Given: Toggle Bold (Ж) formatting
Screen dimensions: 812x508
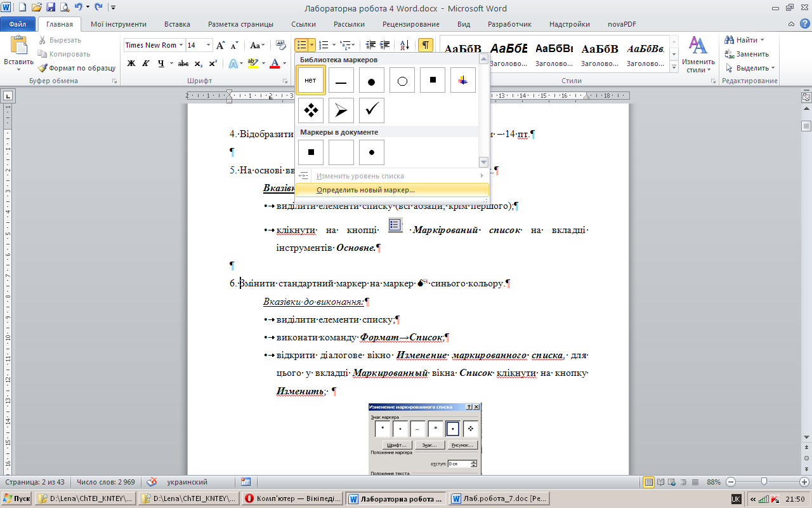Looking at the screenshot, I should [131, 63].
